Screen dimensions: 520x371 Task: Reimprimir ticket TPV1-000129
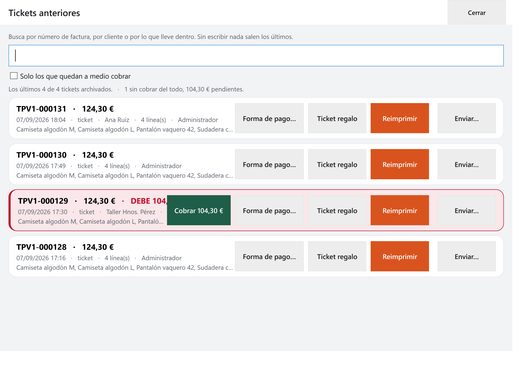pos(400,210)
